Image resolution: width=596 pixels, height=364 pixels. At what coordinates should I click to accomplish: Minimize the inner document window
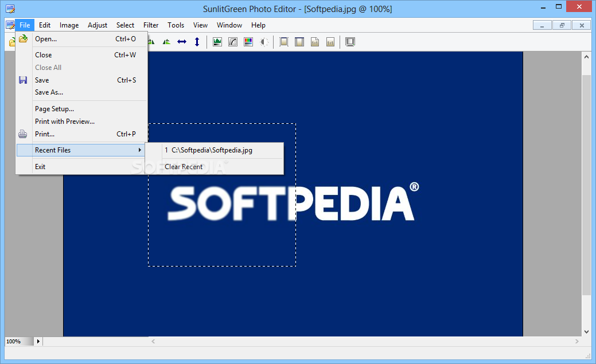[x=542, y=25]
